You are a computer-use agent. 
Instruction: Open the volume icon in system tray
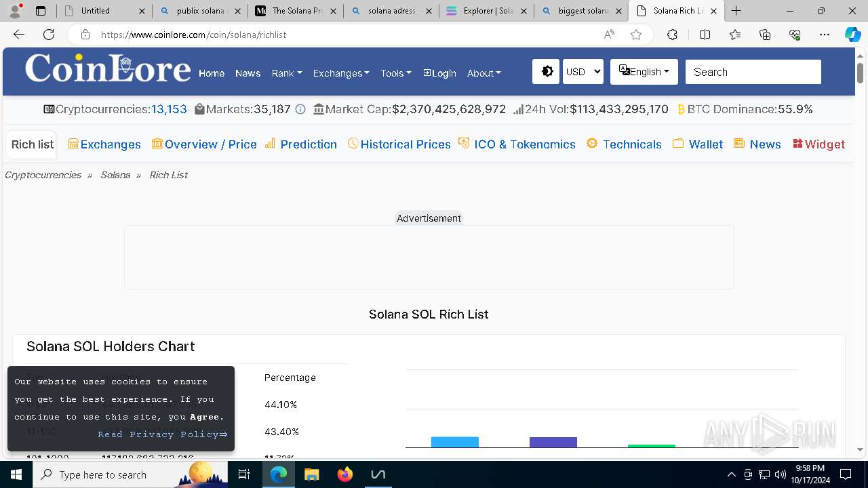[780, 474]
